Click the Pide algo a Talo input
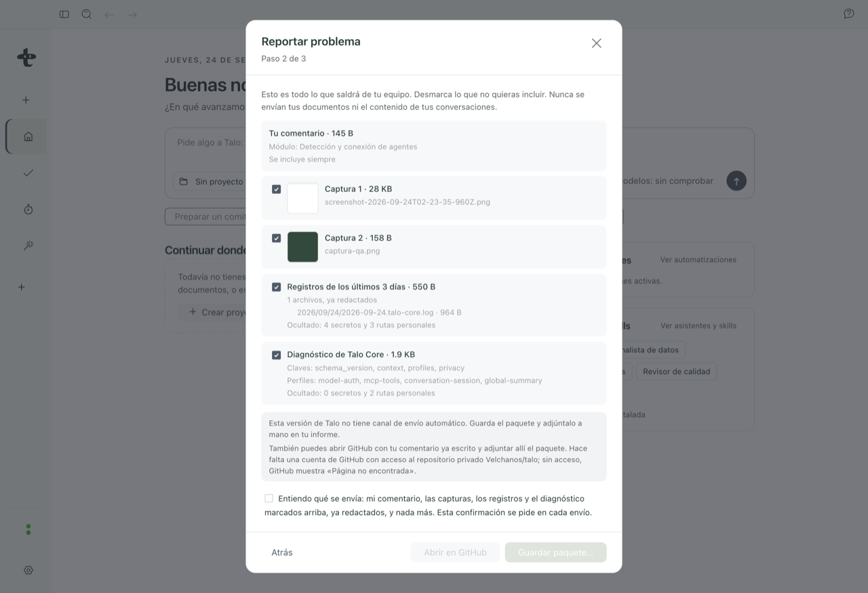This screenshot has height=593, width=868. click(210, 142)
